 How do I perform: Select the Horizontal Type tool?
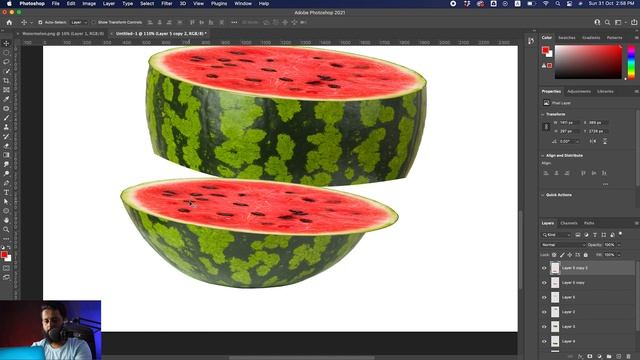(x=6, y=192)
